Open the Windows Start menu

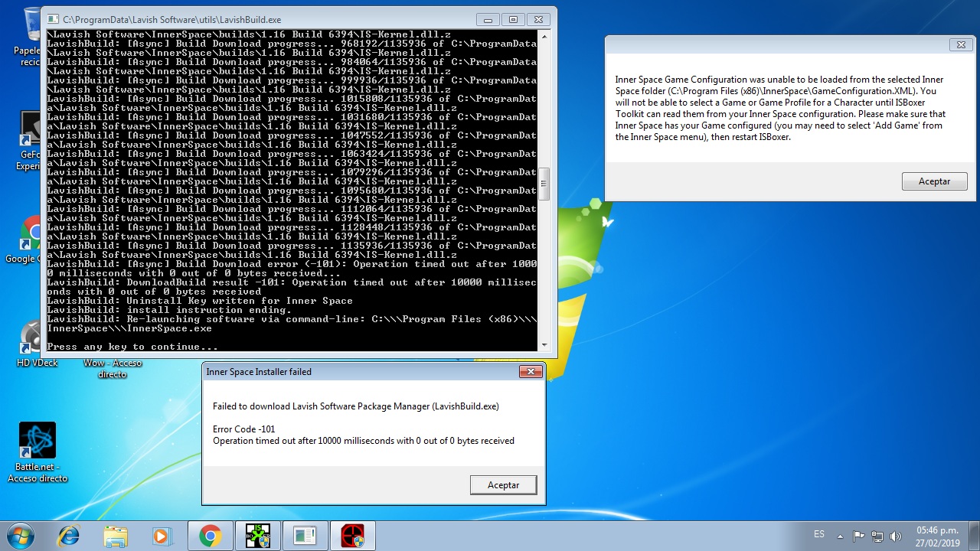(21, 536)
